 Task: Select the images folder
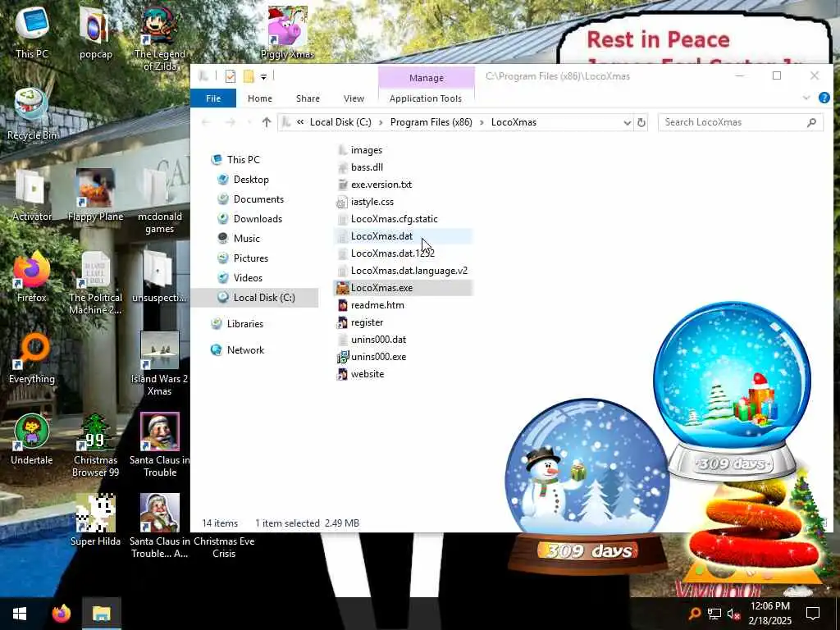pos(367,150)
